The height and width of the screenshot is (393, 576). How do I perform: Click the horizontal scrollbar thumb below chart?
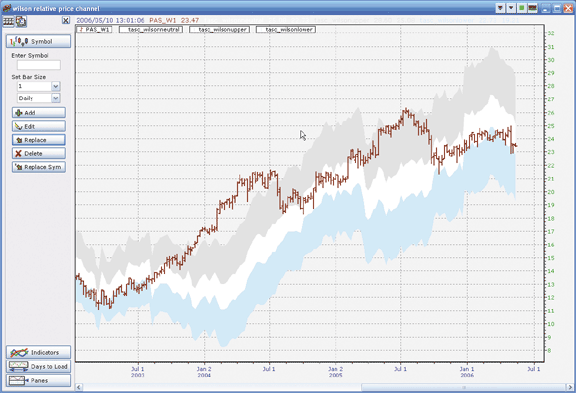(x=463, y=387)
